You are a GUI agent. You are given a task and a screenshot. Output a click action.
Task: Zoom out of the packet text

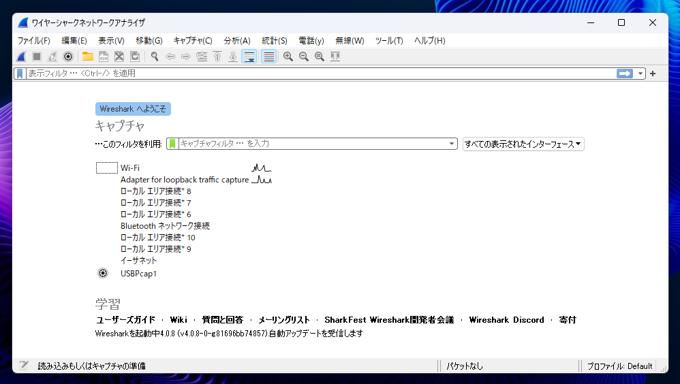(x=304, y=56)
